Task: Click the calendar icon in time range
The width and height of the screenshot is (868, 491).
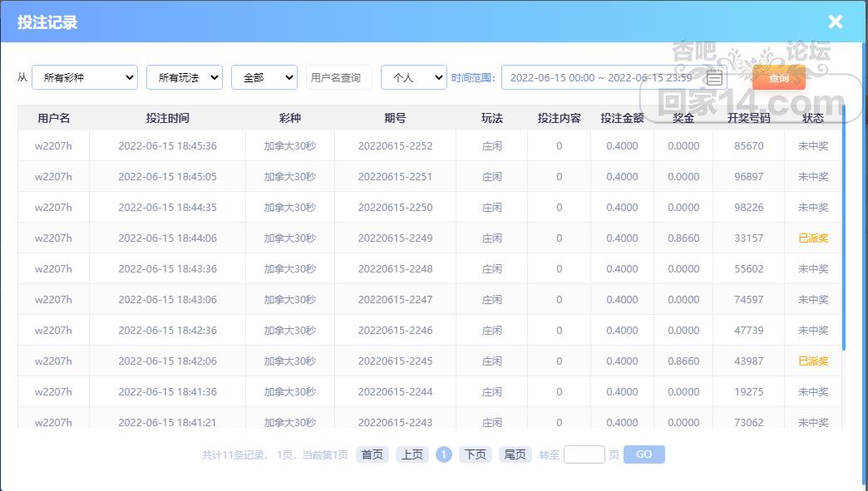Action: 714,77
